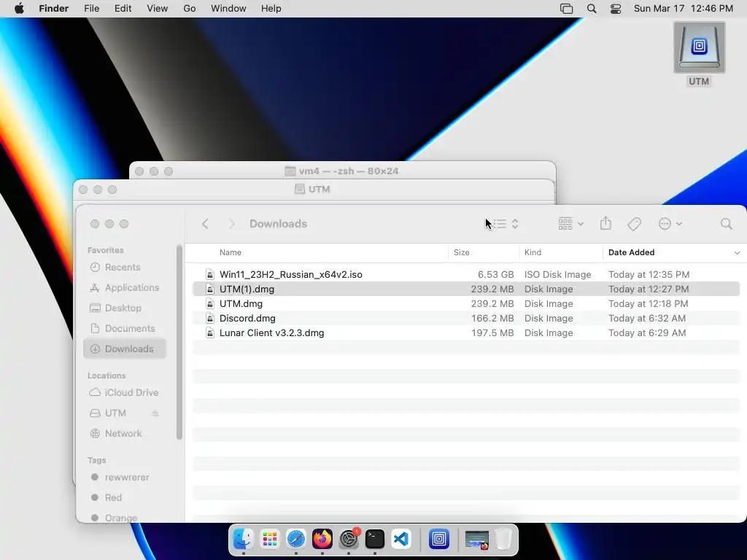Open the Go menu

[x=190, y=9]
